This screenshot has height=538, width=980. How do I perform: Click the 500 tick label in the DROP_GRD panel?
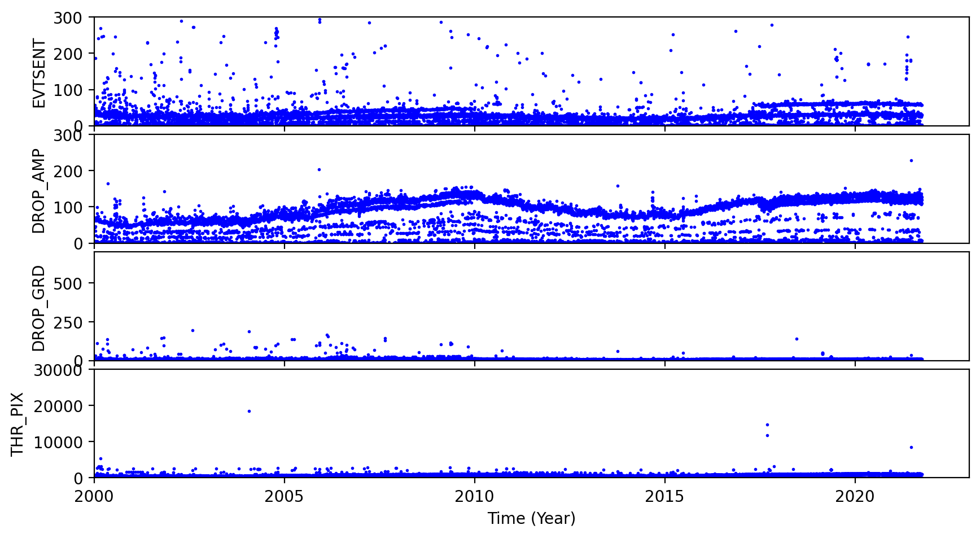(68, 283)
